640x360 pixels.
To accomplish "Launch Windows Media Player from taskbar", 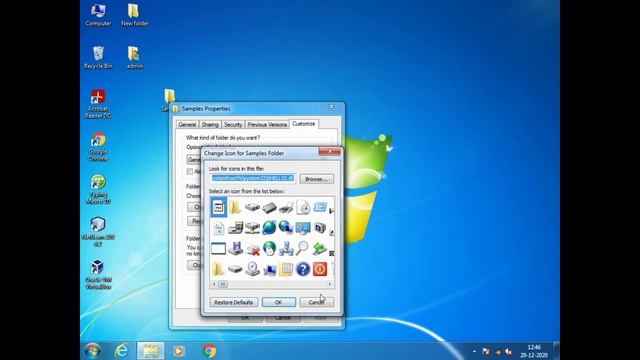I will pos(179,351).
